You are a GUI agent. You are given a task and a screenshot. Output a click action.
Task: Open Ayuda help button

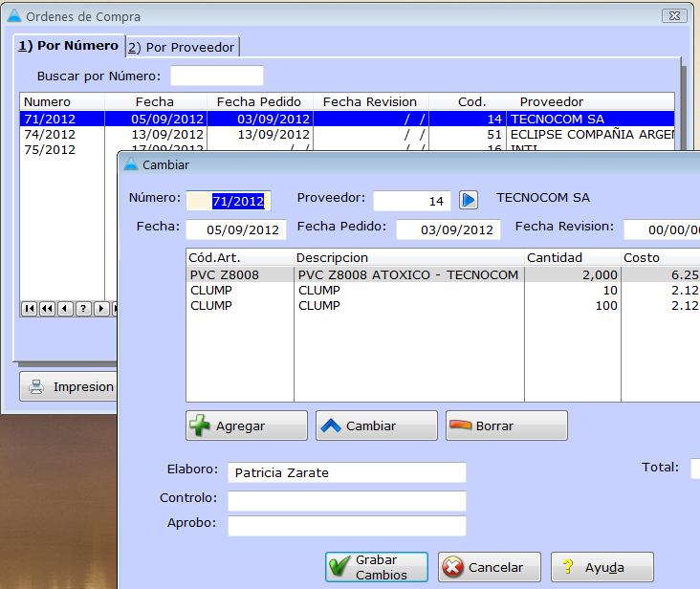(602, 567)
